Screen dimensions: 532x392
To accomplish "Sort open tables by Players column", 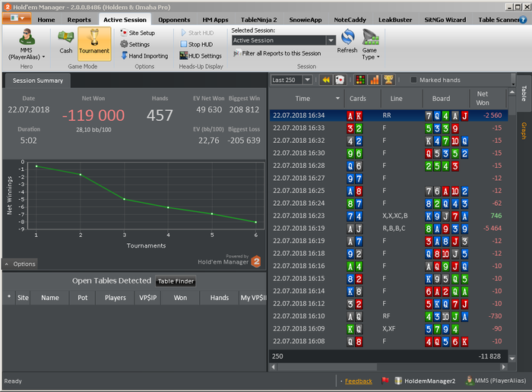I will tap(115, 298).
